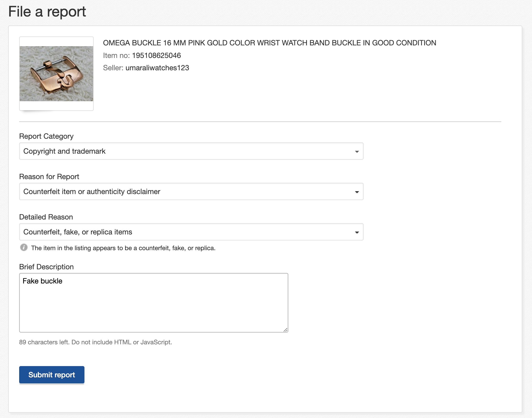Image resolution: width=532 pixels, height=418 pixels.
Task: Focus the Brief Description text area
Action: (153, 303)
